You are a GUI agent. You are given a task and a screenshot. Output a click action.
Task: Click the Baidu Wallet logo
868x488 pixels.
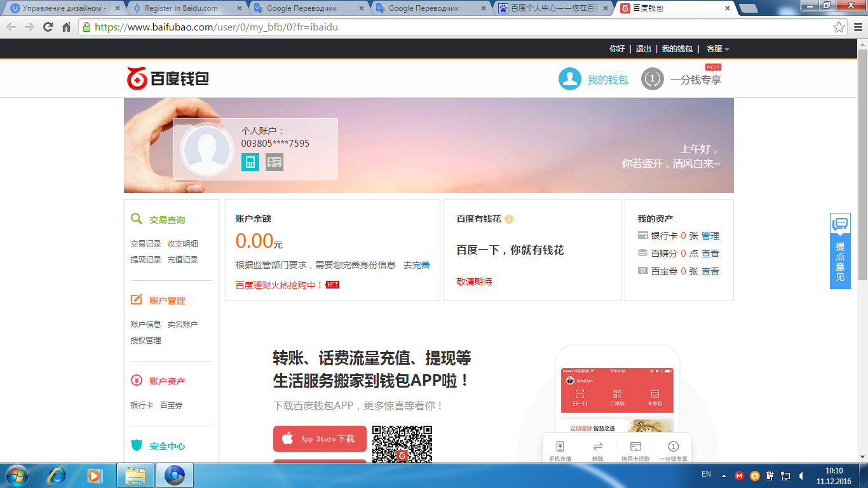click(168, 79)
